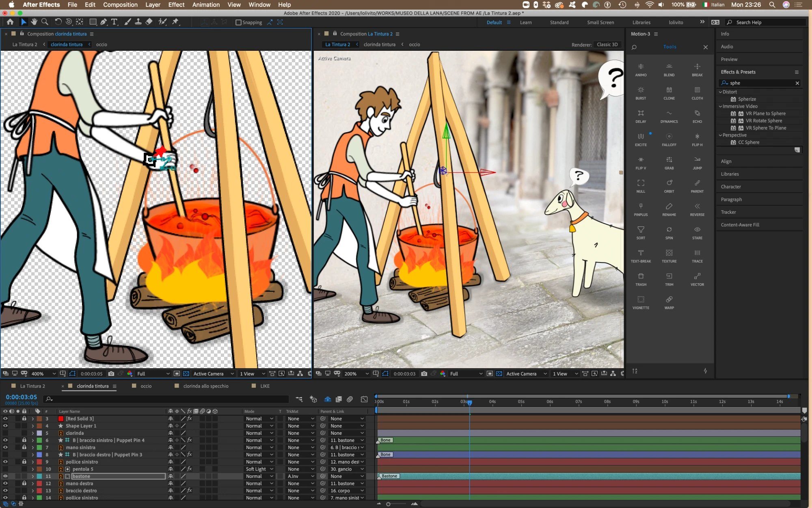Toggle visibility of bastone layer
This screenshot has width=812, height=508.
coord(5,476)
